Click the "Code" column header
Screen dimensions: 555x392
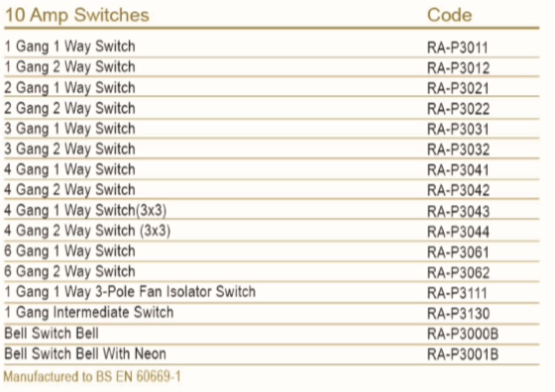pyautogui.click(x=449, y=15)
